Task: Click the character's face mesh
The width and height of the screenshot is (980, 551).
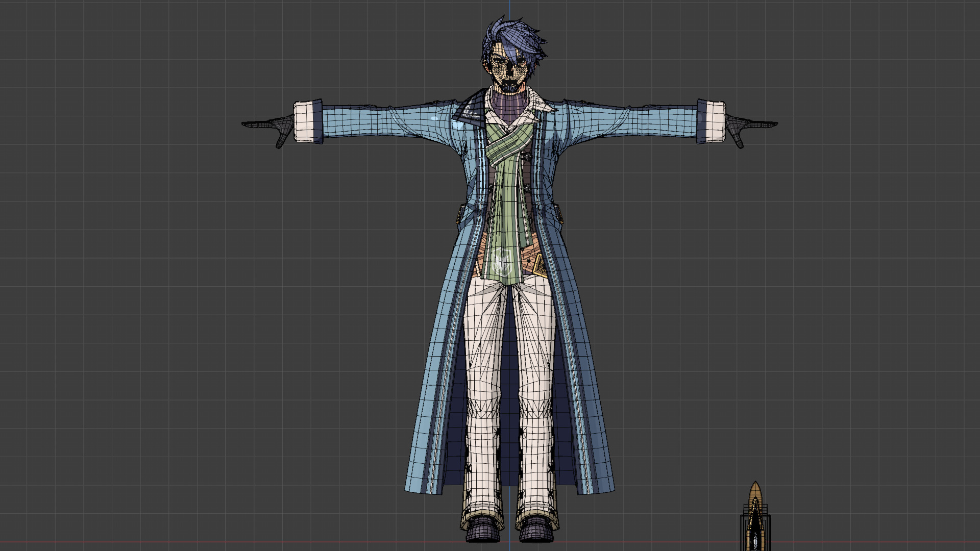Action: 509,69
